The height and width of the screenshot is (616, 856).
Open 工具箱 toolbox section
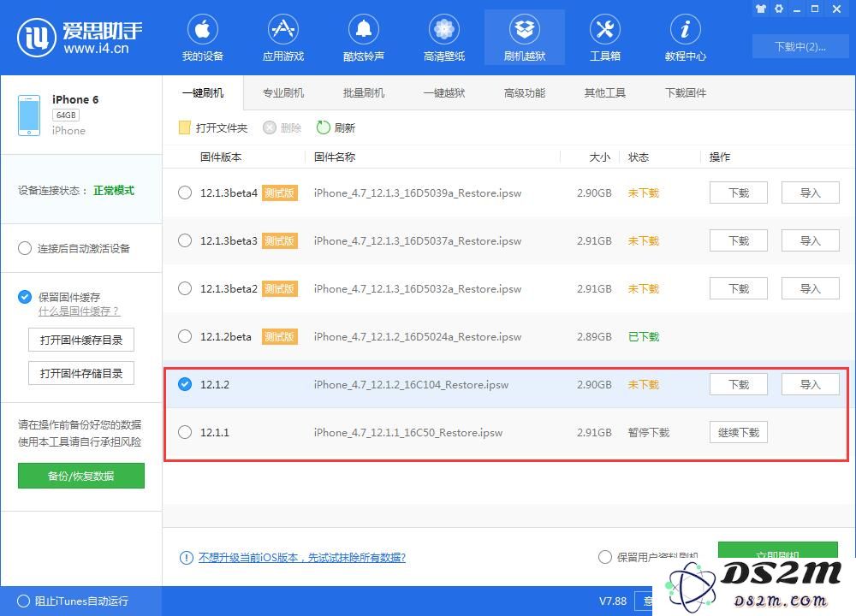pos(605,38)
